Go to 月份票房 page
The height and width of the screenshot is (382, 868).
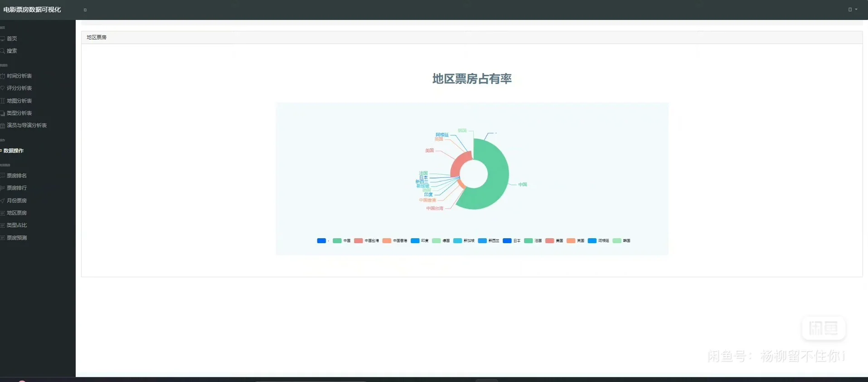coord(17,201)
